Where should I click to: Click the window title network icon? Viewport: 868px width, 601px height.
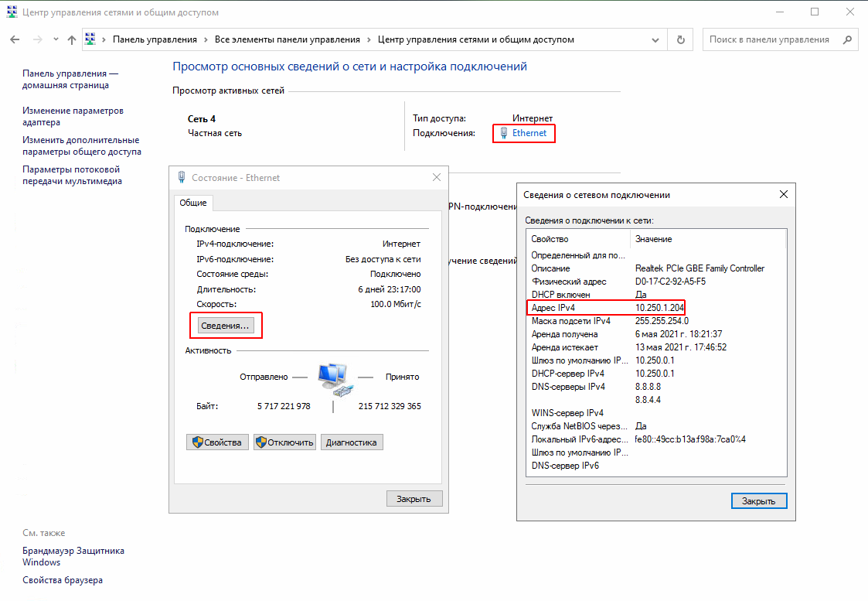pos(12,12)
